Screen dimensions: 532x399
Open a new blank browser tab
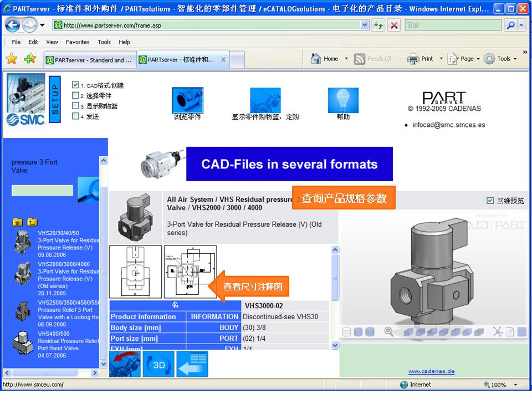click(x=238, y=60)
